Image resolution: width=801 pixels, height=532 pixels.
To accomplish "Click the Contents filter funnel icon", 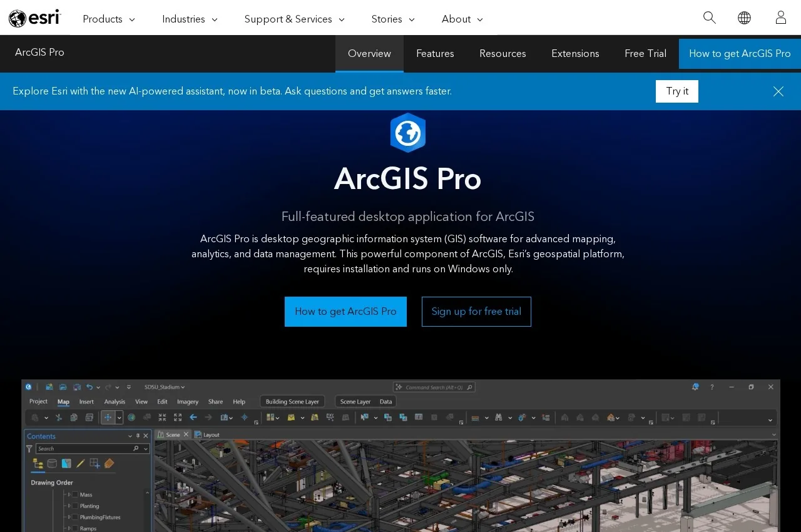I will [29, 449].
